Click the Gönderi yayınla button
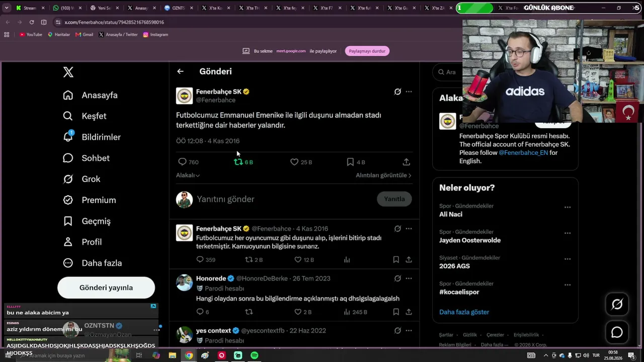The width and height of the screenshot is (644, 362). click(x=106, y=288)
